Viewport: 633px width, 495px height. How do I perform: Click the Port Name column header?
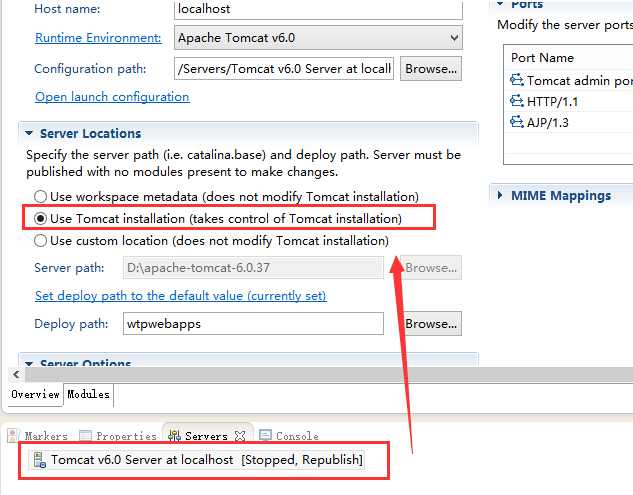pyautogui.click(x=569, y=58)
